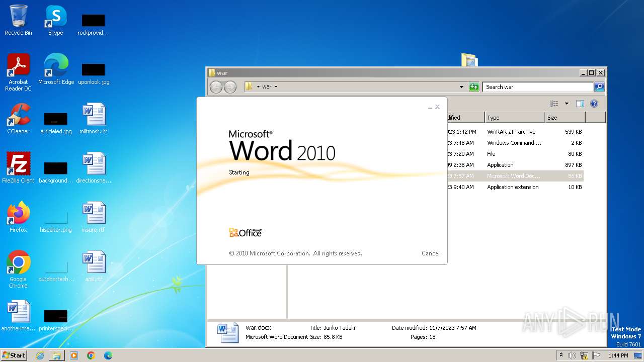Click the taskbar clock showing 1:44 PM

click(x=618, y=355)
